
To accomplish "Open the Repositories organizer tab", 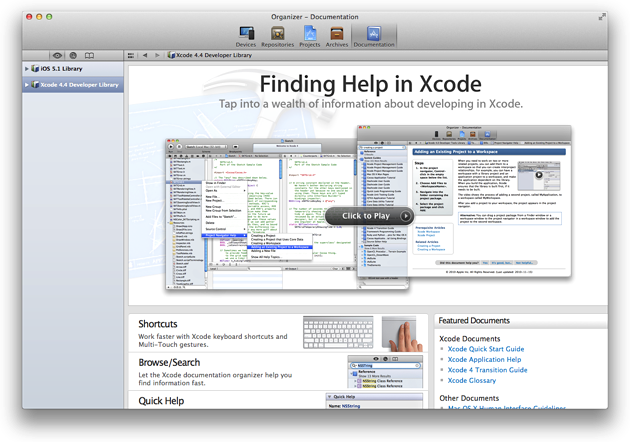I will 277,37.
